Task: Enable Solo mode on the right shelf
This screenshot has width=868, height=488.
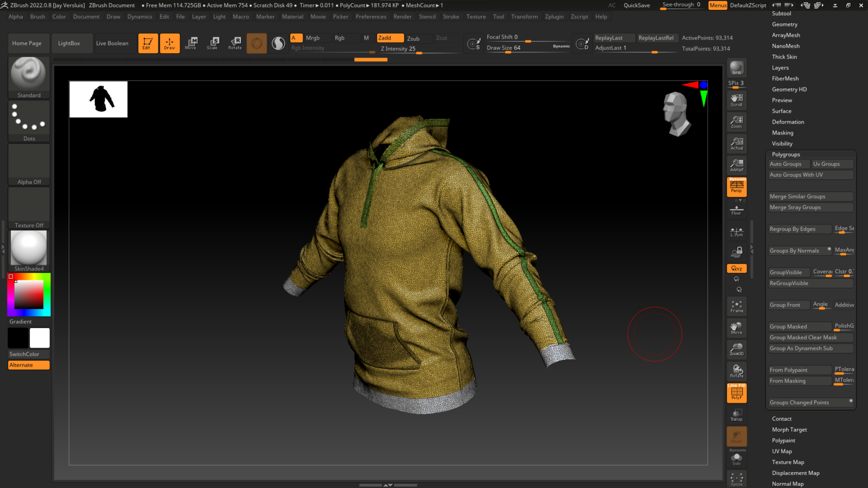Action: coord(736,458)
